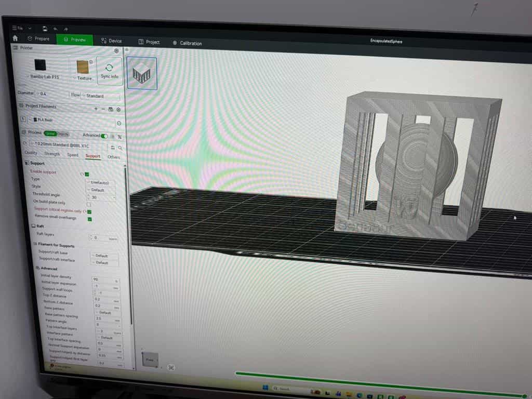This screenshot has height=399, width=532.
Task: Open the File menu
Action: point(18,28)
